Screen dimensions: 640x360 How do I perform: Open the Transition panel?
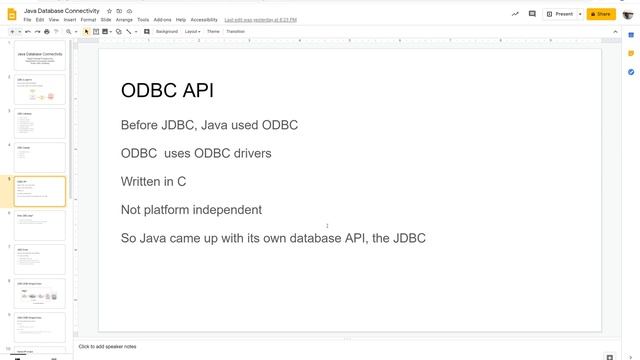[236, 31]
